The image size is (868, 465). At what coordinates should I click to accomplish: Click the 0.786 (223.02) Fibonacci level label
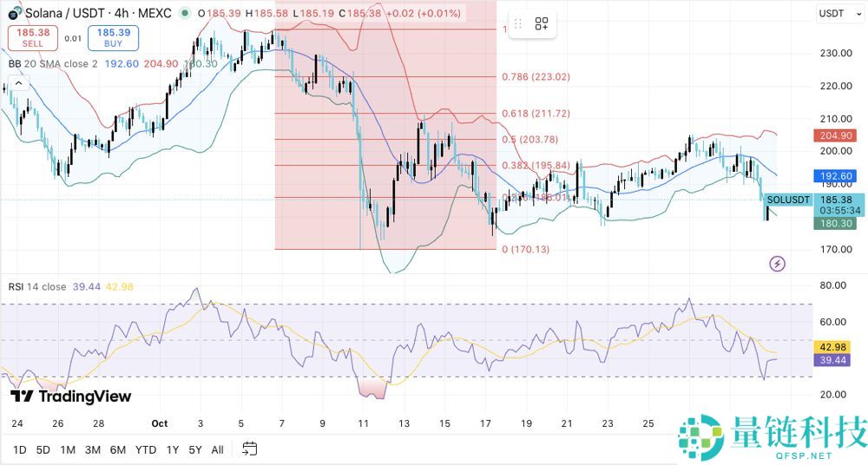click(x=536, y=76)
